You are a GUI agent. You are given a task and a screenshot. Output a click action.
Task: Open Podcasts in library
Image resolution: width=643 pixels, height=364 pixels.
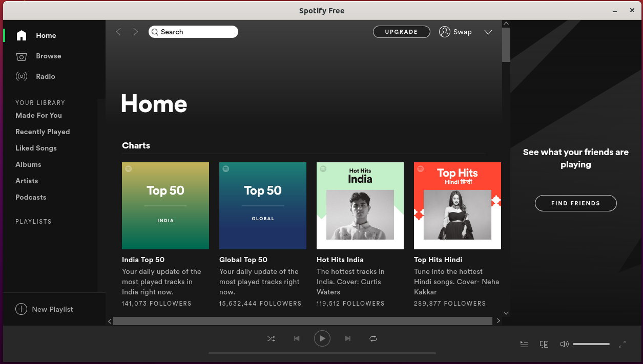(31, 197)
